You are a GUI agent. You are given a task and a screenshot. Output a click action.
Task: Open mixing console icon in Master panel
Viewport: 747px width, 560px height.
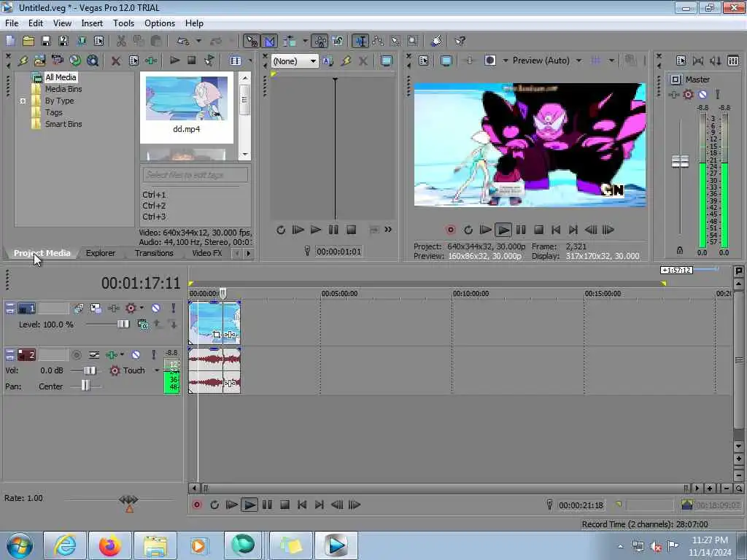pyautogui.click(x=733, y=61)
